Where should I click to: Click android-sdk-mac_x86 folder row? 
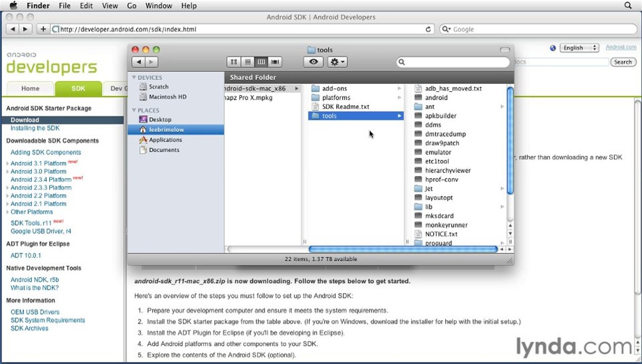[263, 88]
